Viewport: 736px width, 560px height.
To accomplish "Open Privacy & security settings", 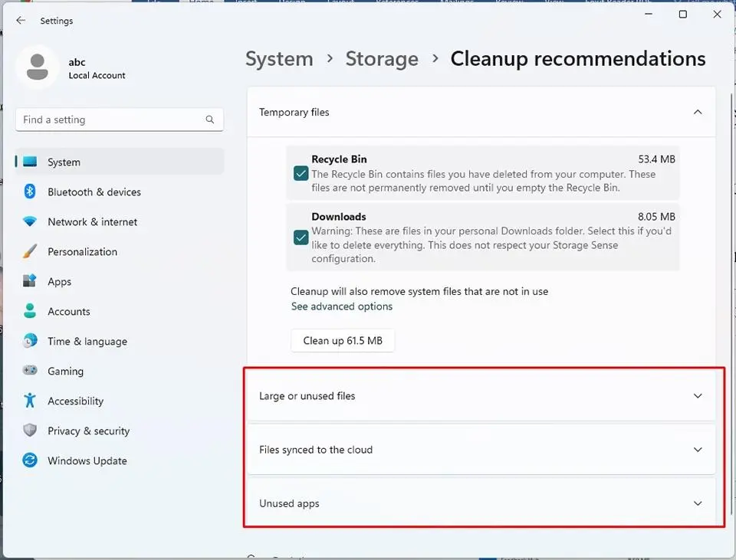I will (120, 430).
